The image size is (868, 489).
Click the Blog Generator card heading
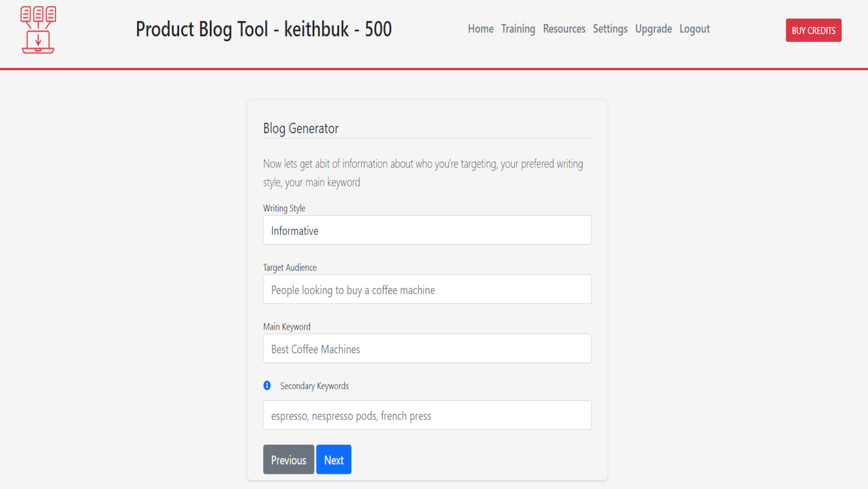point(301,128)
